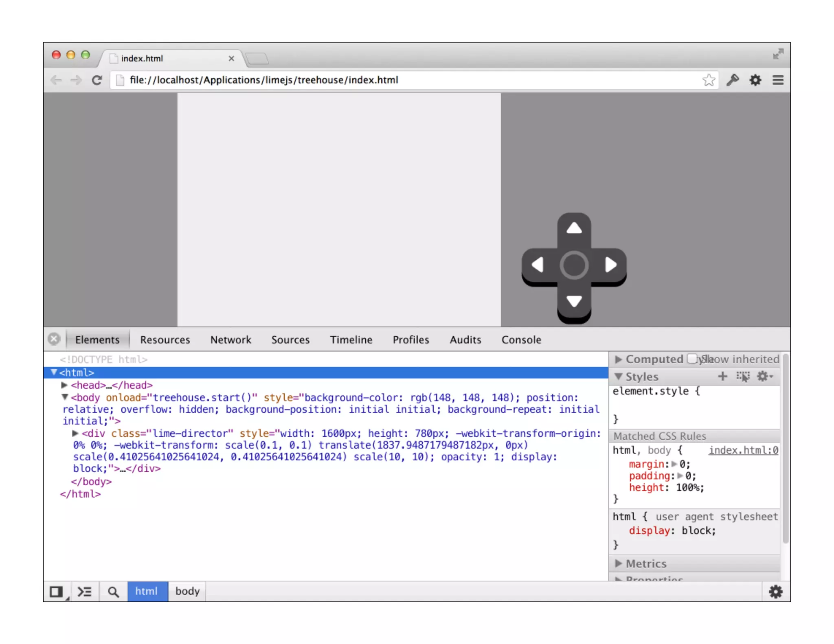Open the index.html:0 source link
Image resolution: width=834 pixels, height=644 pixels.
[x=743, y=450]
